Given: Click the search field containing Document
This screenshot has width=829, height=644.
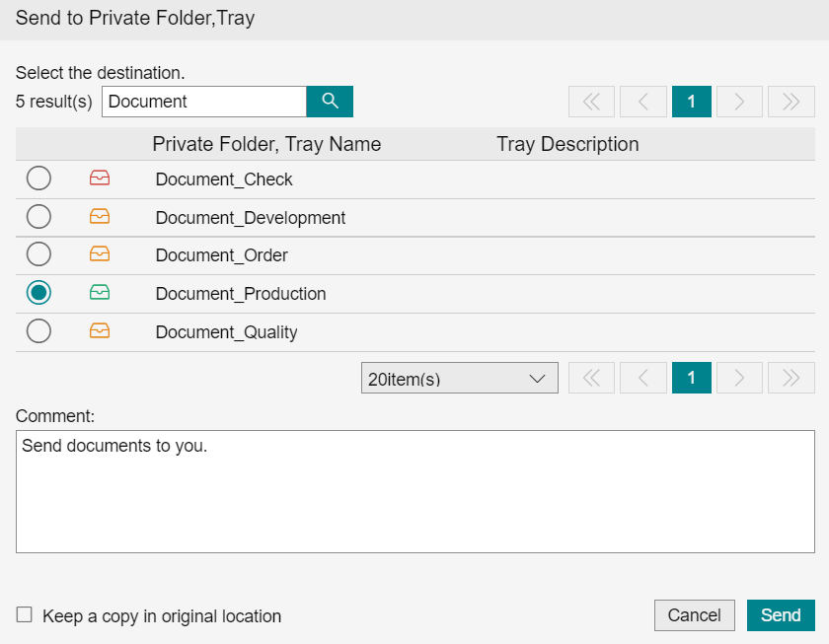Looking at the screenshot, I should click(203, 102).
